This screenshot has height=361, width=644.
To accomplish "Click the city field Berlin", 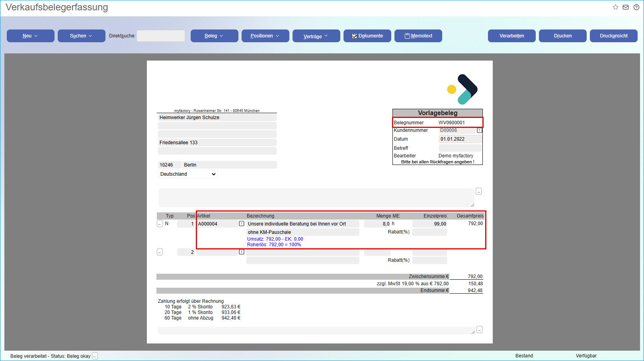I will tap(230, 165).
